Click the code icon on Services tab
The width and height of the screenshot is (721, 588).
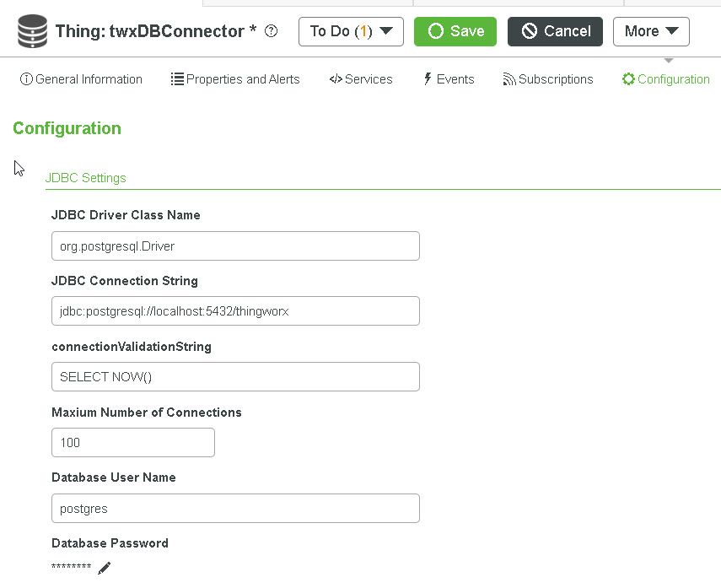[336, 79]
